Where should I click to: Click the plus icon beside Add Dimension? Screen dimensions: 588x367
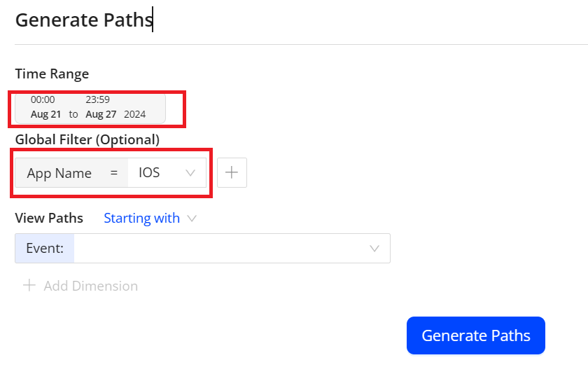29,286
